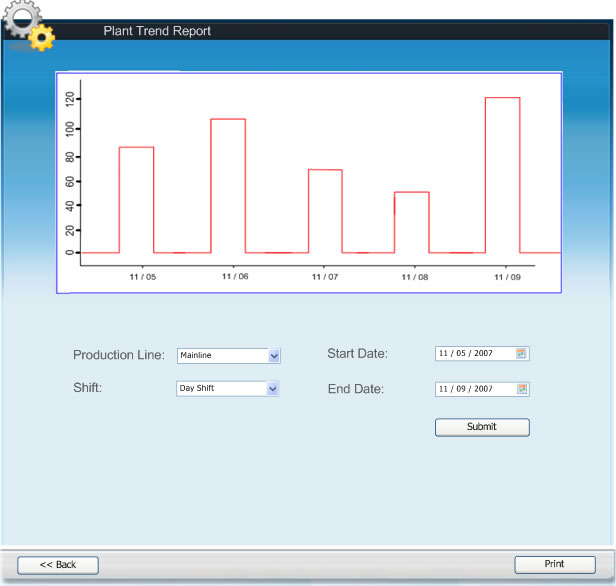Click the Production Line label
616x586 pixels.
pos(119,355)
